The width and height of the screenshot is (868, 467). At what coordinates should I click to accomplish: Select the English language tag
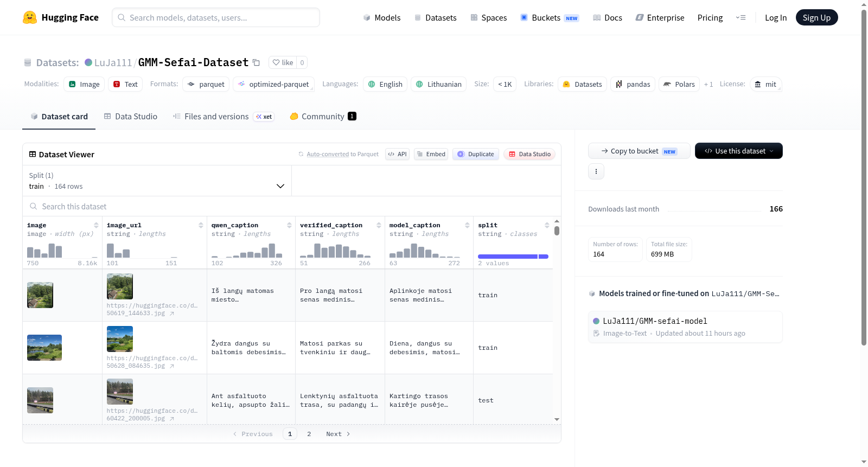pos(385,84)
